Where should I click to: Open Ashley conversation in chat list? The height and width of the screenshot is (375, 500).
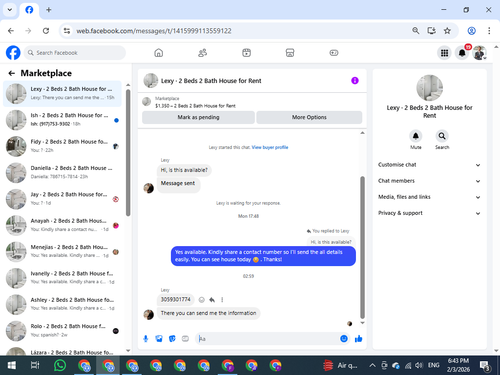[x=62, y=304]
